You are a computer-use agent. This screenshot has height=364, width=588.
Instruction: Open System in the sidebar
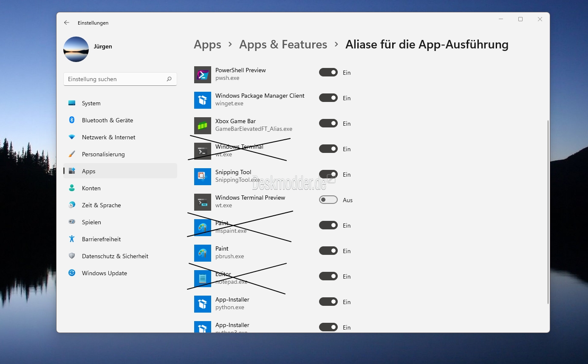pyautogui.click(x=120, y=103)
